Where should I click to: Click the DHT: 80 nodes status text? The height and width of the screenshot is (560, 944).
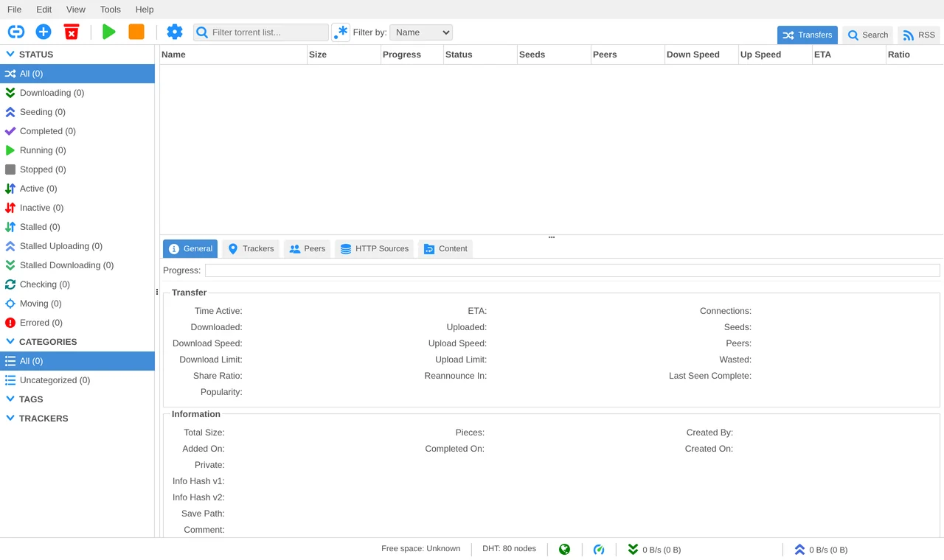(x=509, y=549)
